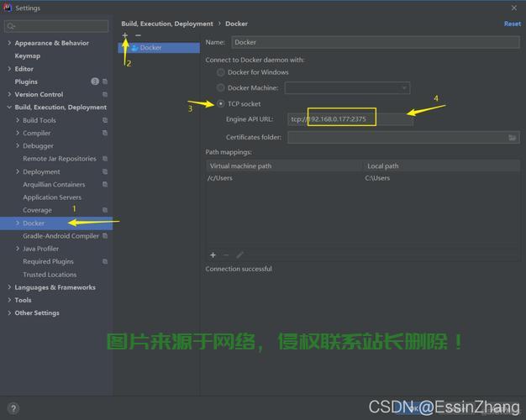Click the edit path mapping pencil icon

(x=239, y=255)
